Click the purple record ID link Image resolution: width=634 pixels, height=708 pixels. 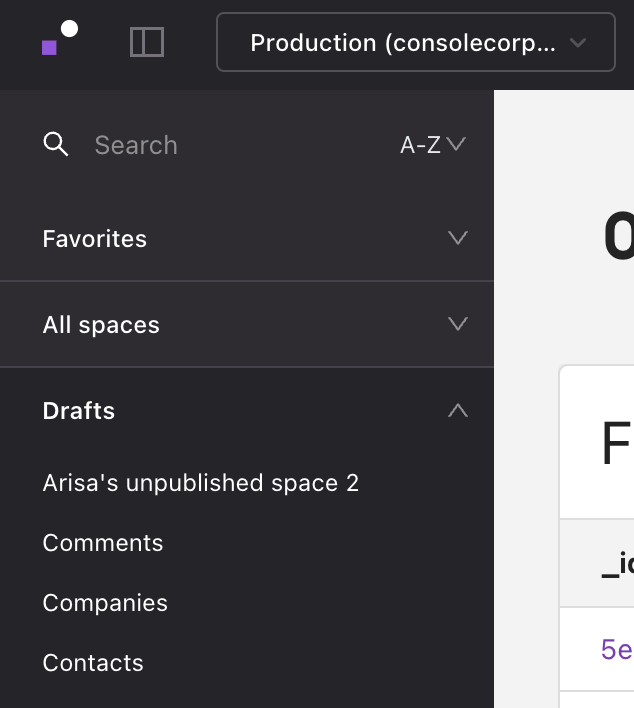pyautogui.click(x=617, y=649)
